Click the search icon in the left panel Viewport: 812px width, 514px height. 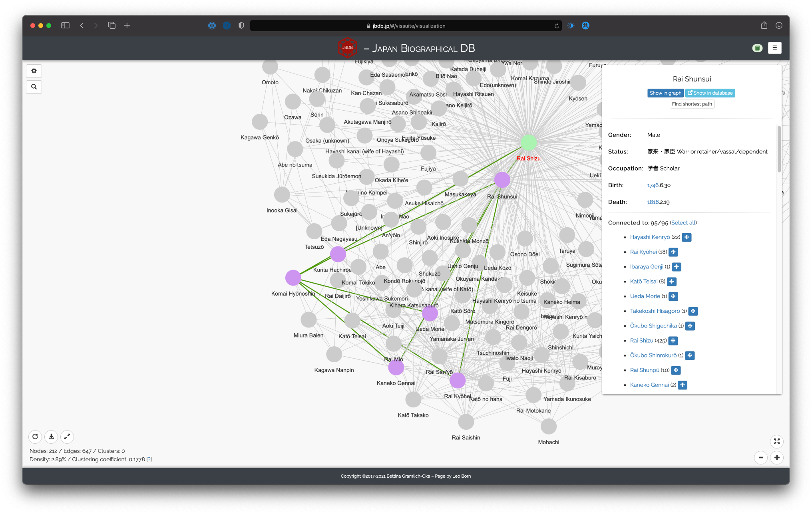pos(34,87)
